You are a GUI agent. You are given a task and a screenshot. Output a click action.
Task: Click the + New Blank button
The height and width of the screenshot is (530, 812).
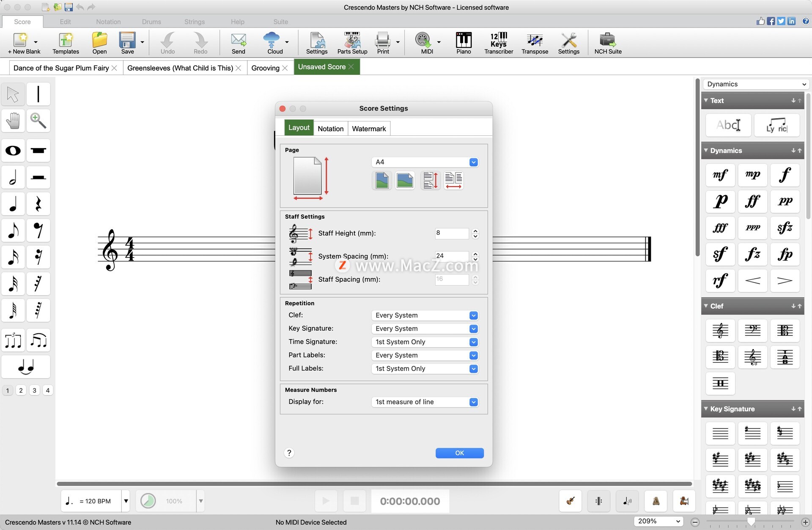(24, 43)
